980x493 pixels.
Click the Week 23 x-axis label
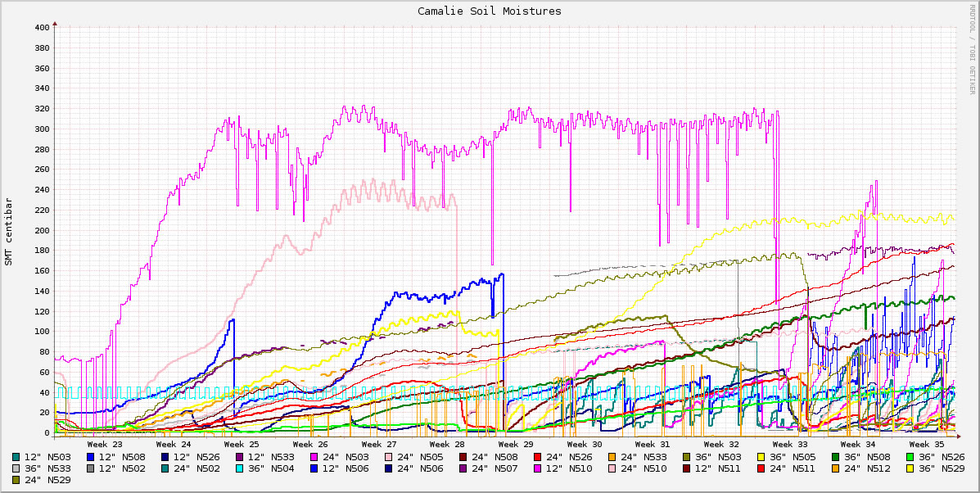(115, 444)
